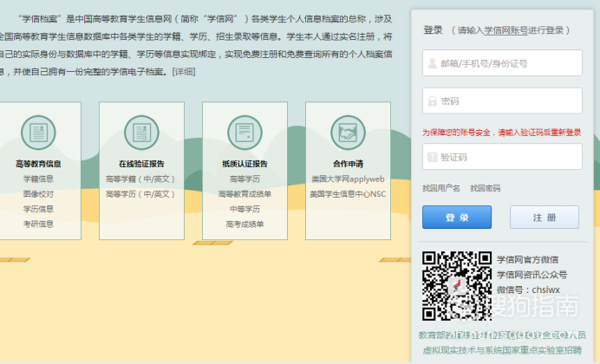Image resolution: width=600 pixels, height=364 pixels.
Task: Click the 学信网官方微信 text
Action: (x=528, y=260)
